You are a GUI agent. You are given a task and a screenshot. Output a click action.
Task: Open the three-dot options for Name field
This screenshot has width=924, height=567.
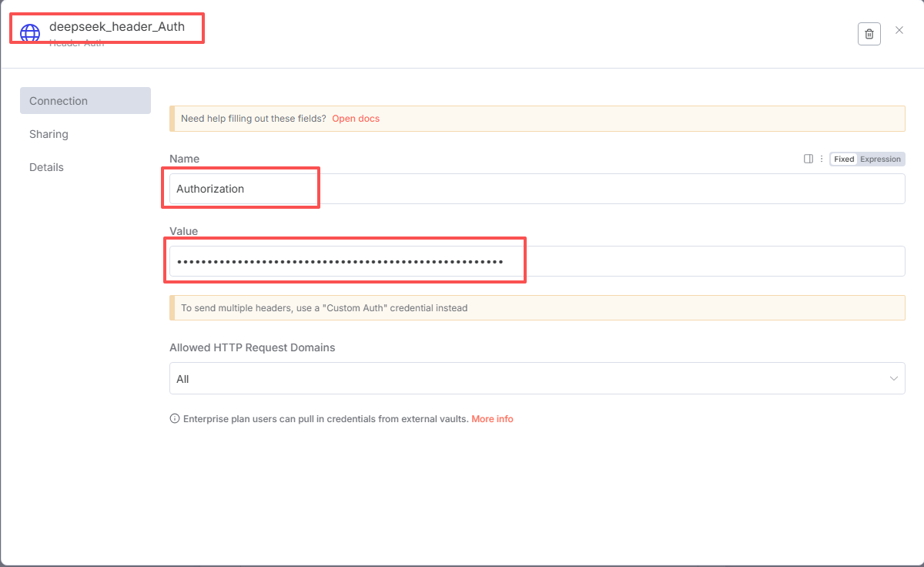822,159
